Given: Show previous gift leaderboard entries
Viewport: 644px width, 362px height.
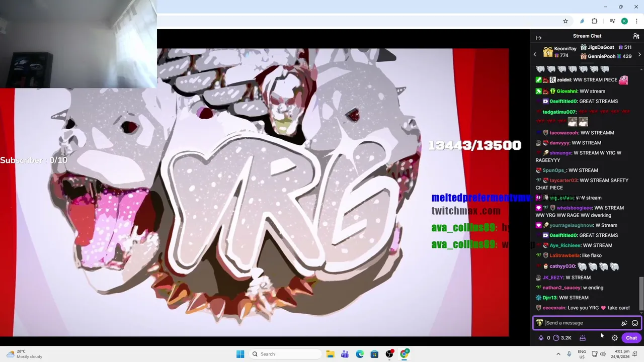Looking at the screenshot, I should [x=535, y=54].
